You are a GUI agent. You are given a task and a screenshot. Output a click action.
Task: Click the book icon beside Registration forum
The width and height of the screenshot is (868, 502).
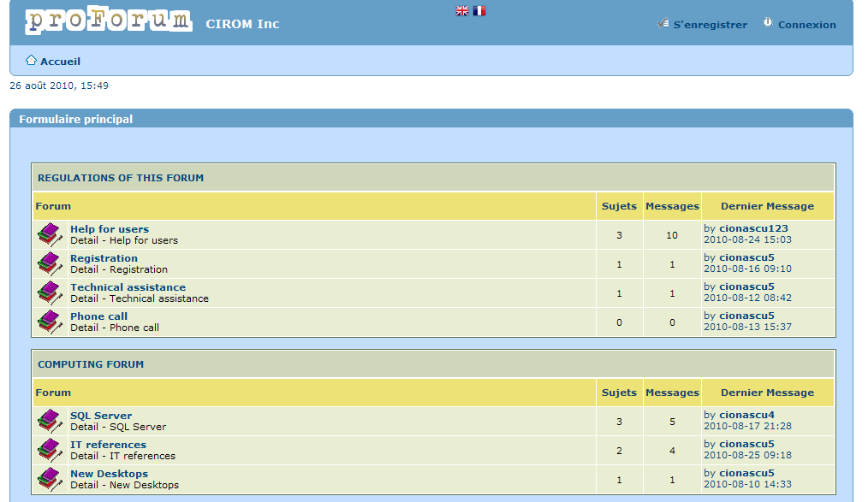[50, 264]
